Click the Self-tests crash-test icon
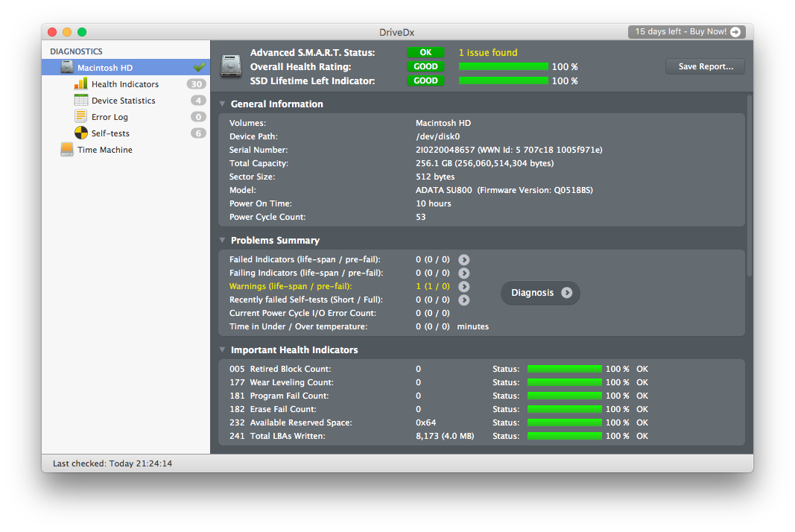The width and height of the screenshot is (795, 532). tap(80, 133)
